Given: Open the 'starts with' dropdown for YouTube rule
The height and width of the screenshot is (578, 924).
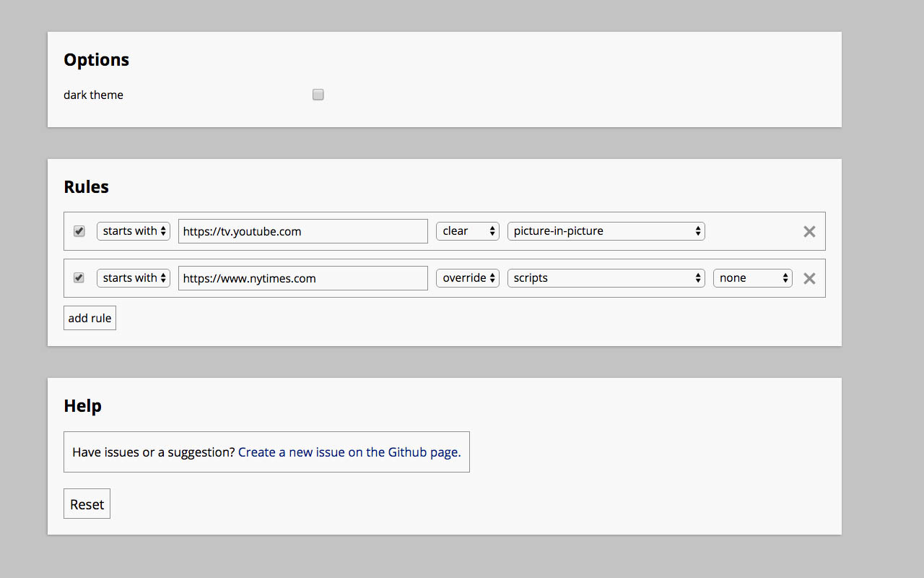Looking at the screenshot, I should pyautogui.click(x=134, y=231).
